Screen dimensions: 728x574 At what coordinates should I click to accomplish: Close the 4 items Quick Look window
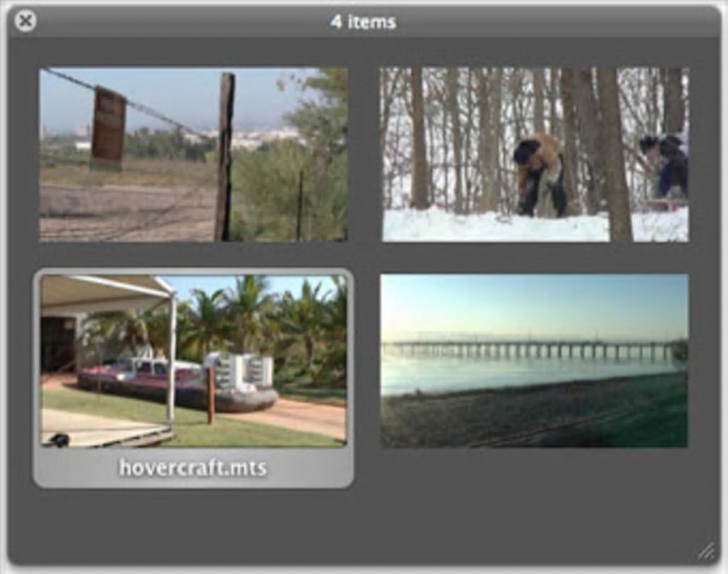25,21
